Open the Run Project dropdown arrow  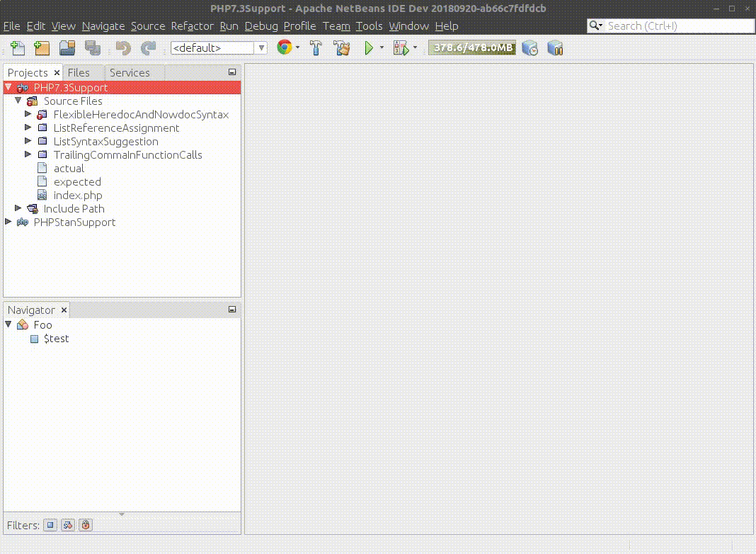tap(382, 47)
